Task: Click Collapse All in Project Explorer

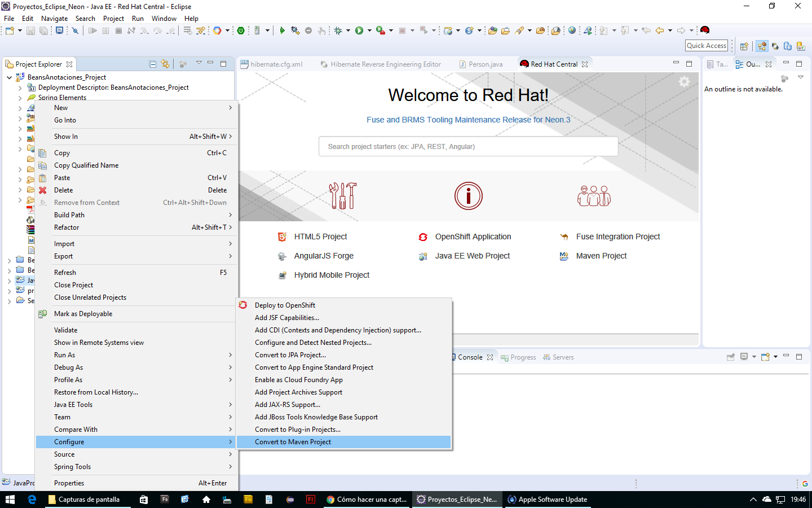Action: pos(152,64)
